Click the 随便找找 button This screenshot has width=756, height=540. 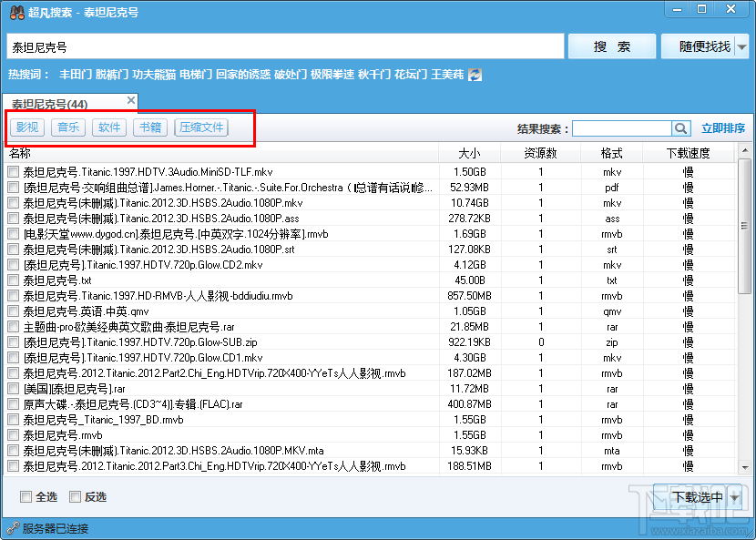699,46
